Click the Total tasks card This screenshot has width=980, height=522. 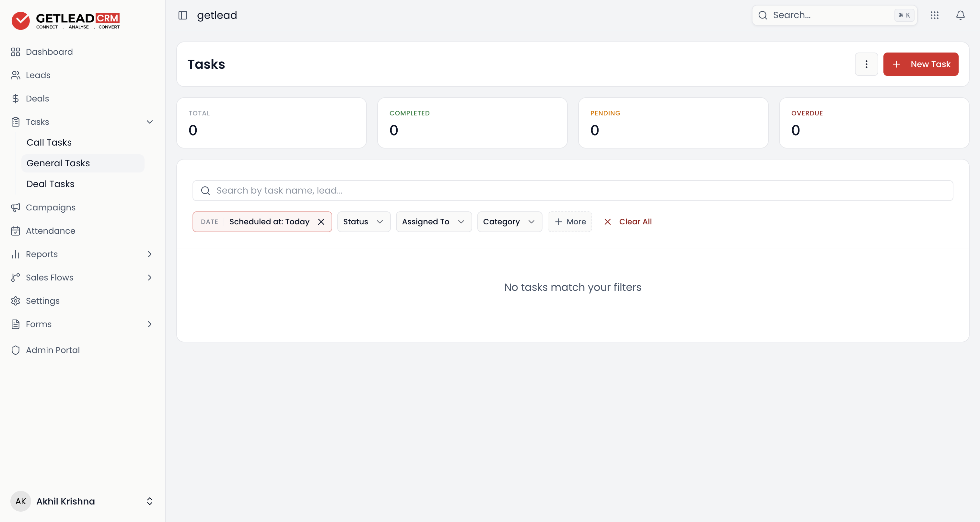pyautogui.click(x=272, y=123)
